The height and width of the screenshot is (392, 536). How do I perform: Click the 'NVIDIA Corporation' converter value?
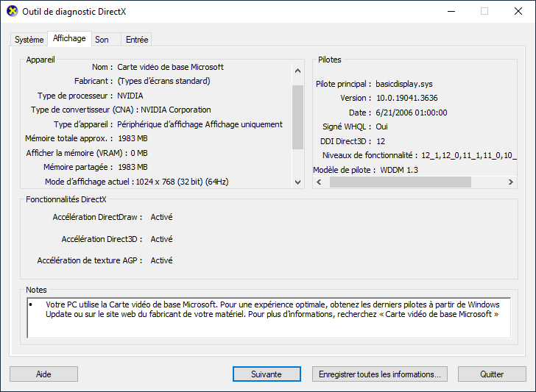tap(176, 110)
